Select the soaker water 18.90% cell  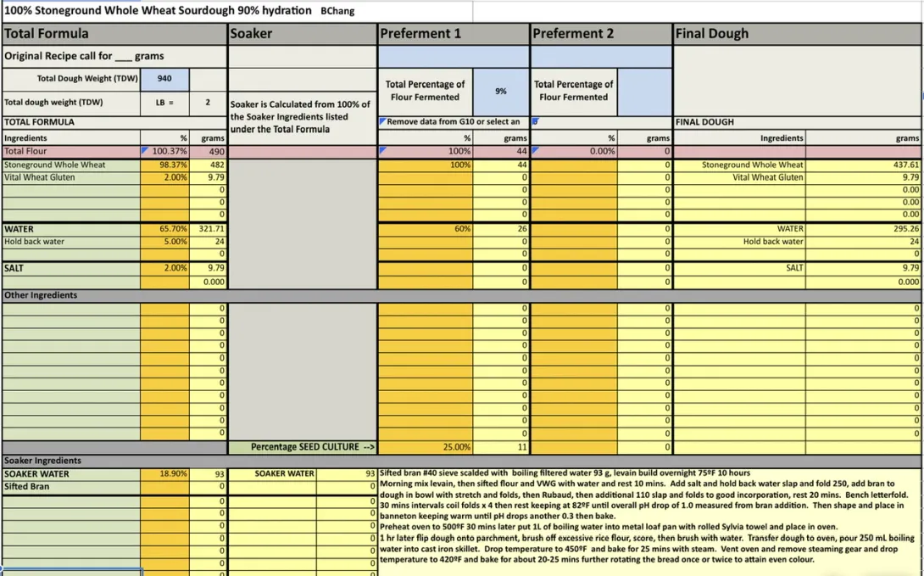[x=165, y=474]
